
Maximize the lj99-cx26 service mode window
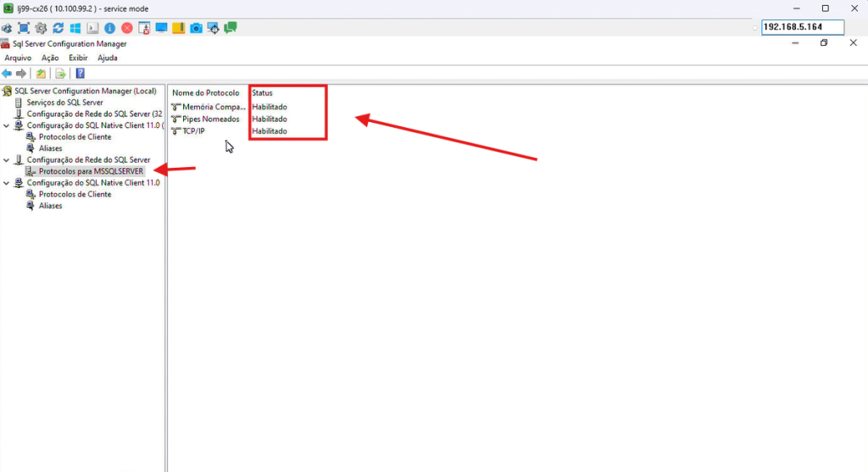(826, 8)
